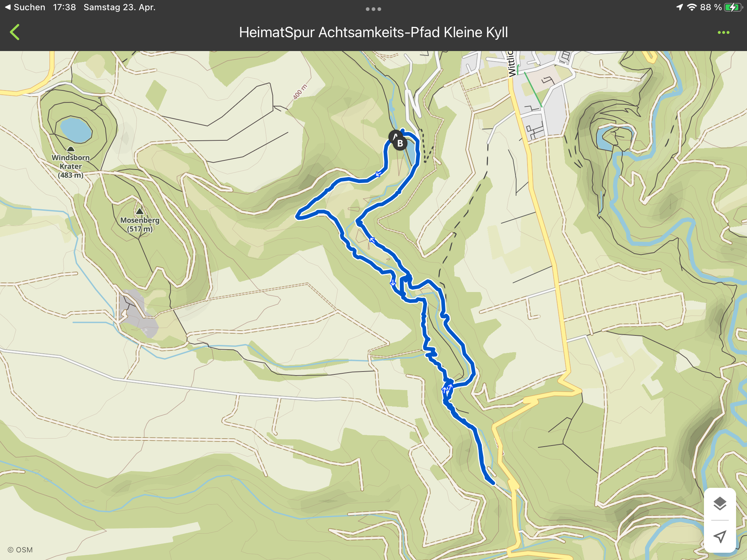747x560 pixels.
Task: Open OSM copyright attribution
Action: (x=20, y=550)
